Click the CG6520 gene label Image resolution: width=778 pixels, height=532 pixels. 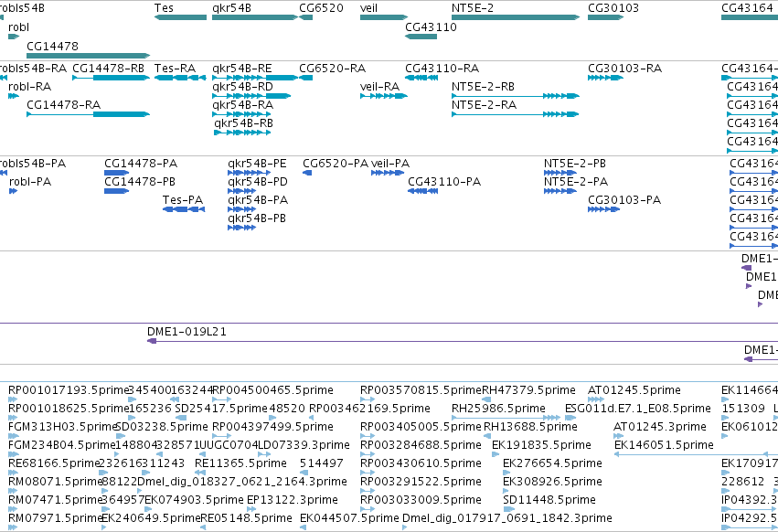[321, 8]
